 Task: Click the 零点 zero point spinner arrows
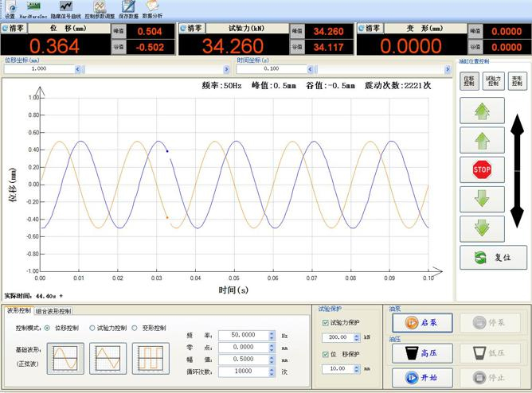[x=272, y=348]
